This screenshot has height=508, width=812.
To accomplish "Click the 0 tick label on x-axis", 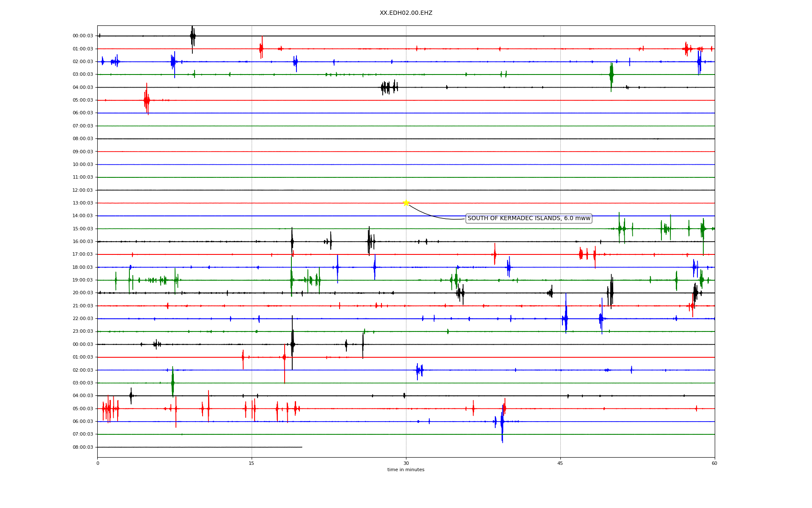I will click(x=98, y=464).
